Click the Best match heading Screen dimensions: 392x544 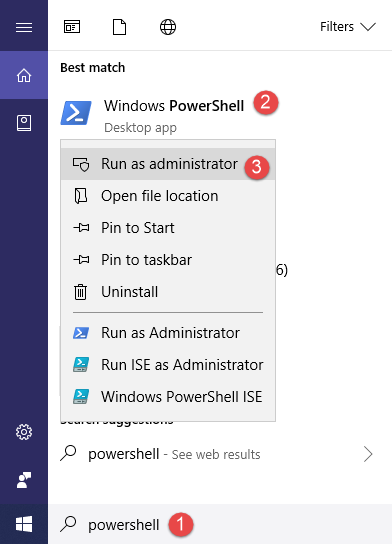tap(93, 67)
